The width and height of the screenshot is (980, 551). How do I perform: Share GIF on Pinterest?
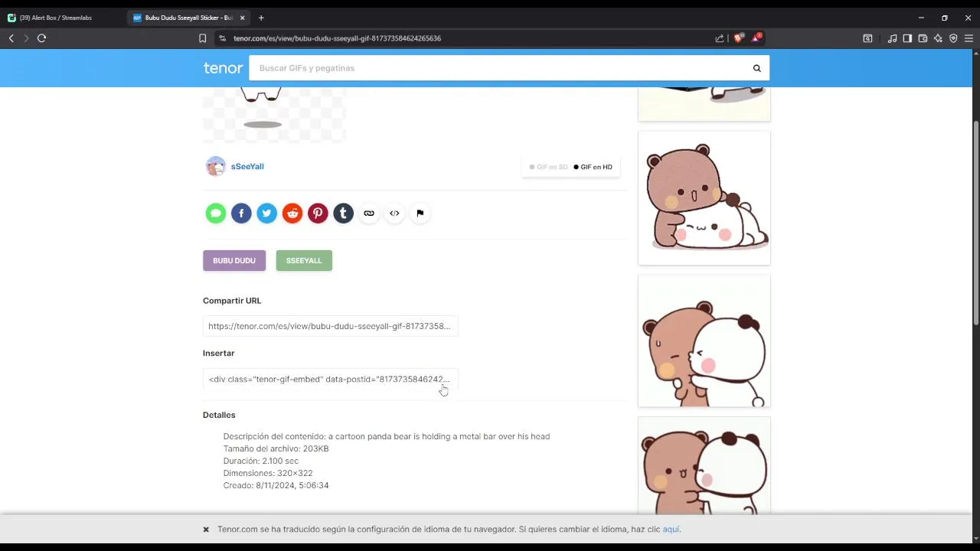coord(318,214)
